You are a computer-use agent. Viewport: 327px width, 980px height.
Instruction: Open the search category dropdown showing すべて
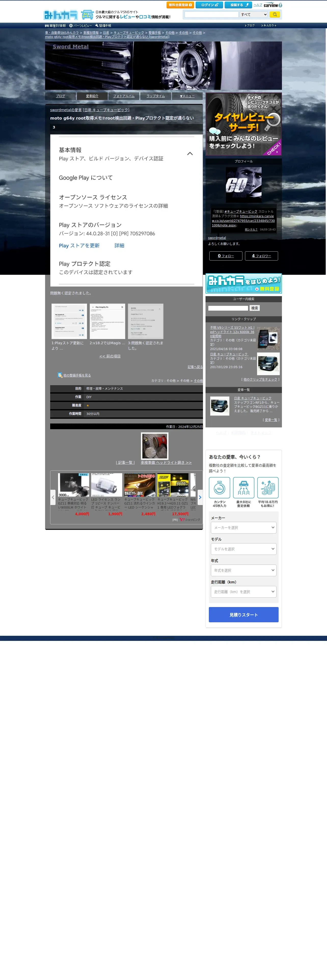point(254,15)
